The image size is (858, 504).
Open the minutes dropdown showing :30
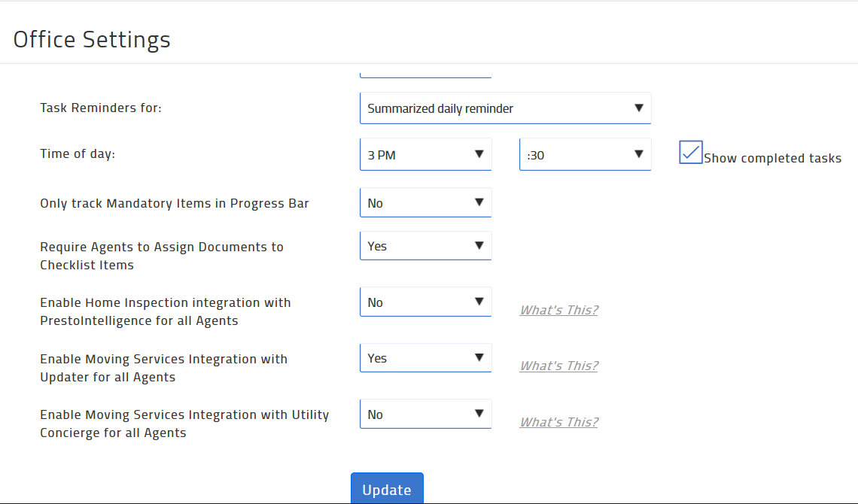tap(585, 154)
